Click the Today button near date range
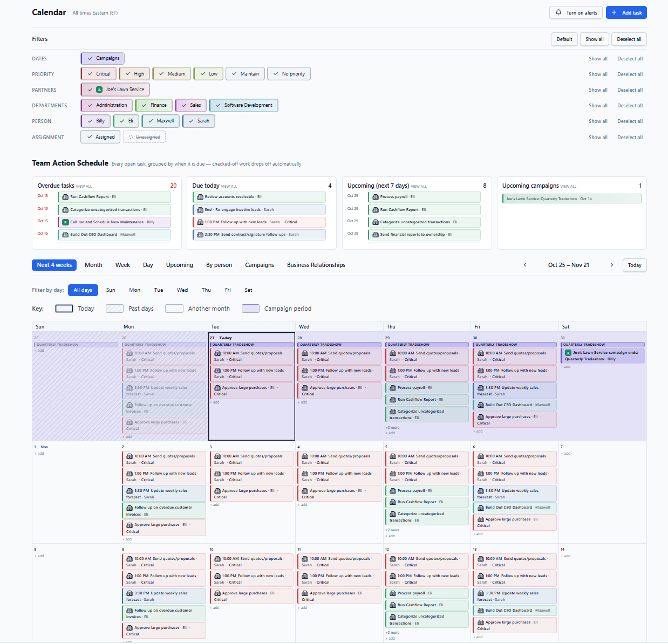 [635, 265]
